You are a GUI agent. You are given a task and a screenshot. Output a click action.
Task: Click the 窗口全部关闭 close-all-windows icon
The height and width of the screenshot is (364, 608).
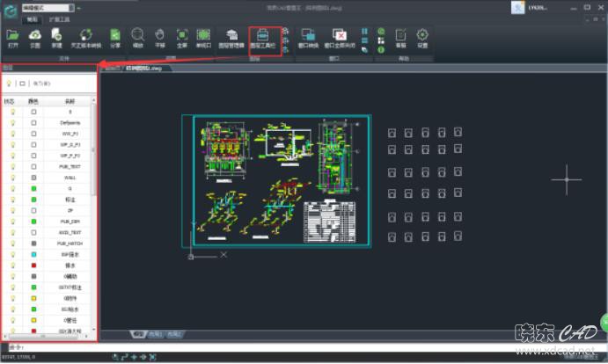(340, 37)
